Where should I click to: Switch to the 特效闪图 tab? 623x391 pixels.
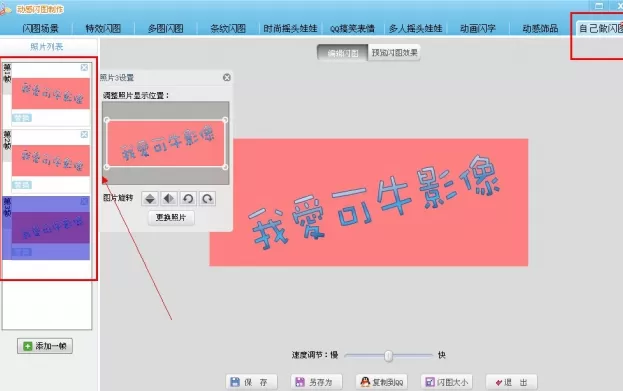pyautogui.click(x=103, y=28)
